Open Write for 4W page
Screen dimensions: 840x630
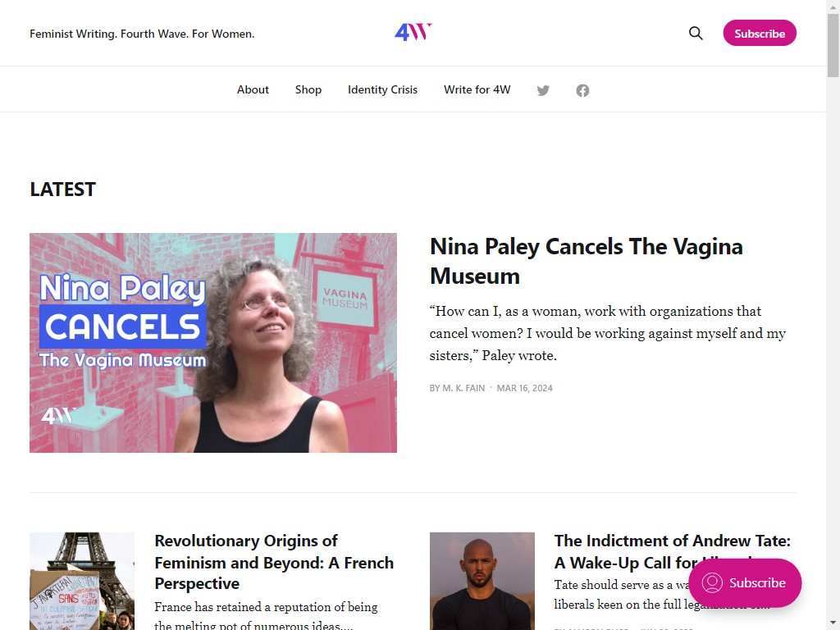(x=477, y=89)
